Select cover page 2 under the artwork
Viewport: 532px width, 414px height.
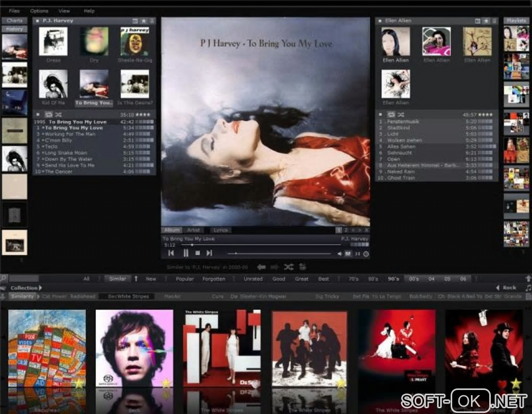346,230
